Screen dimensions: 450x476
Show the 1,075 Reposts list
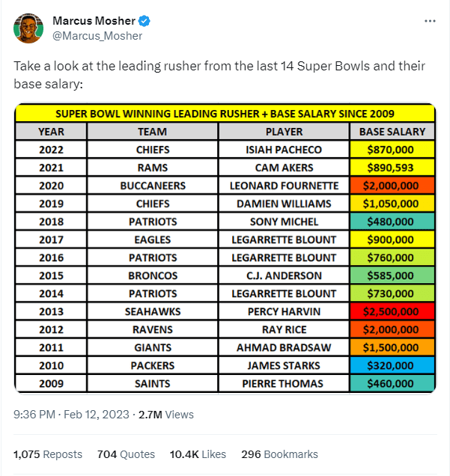coord(48,454)
